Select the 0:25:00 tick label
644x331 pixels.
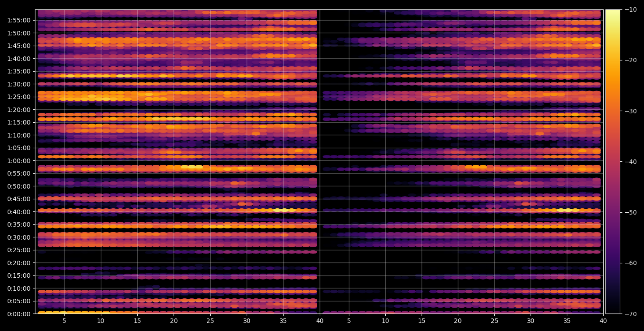[x=19, y=250]
